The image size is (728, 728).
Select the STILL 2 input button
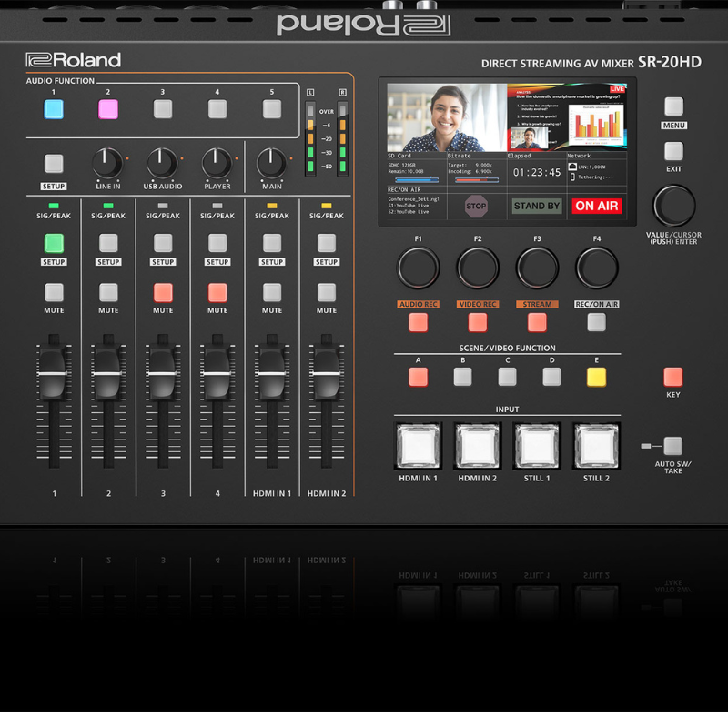[596, 445]
